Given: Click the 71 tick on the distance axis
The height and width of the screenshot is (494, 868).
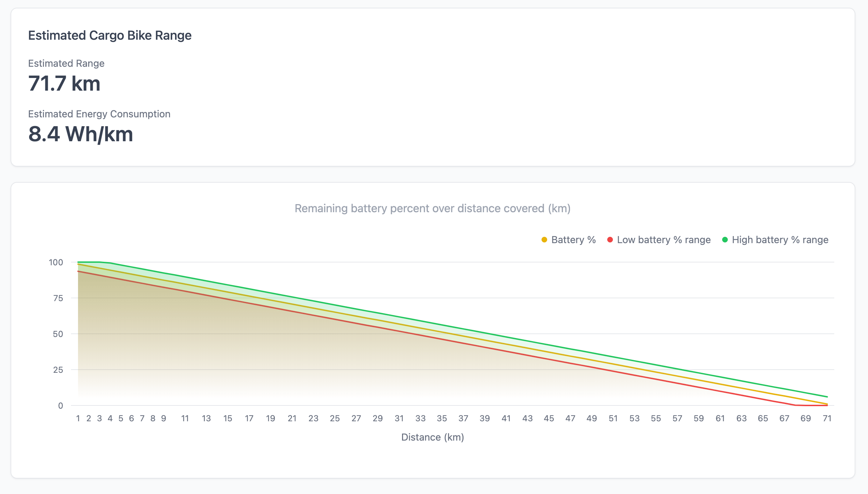Looking at the screenshot, I should pyautogui.click(x=827, y=418).
